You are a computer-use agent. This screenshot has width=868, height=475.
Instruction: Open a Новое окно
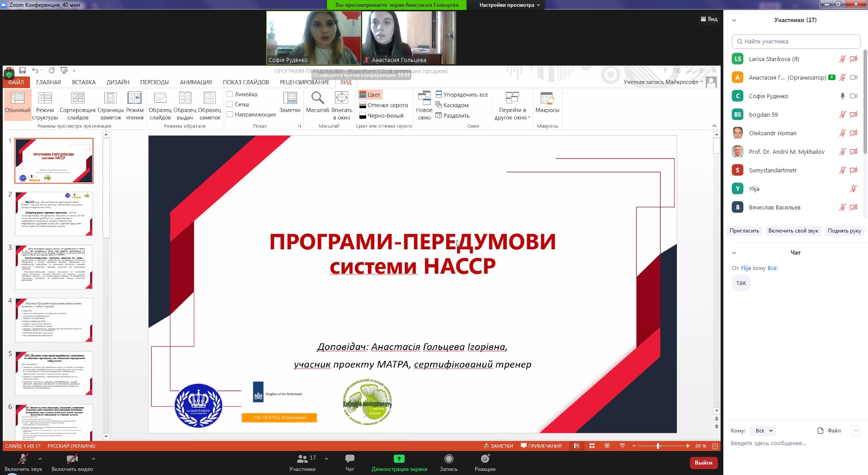(424, 105)
